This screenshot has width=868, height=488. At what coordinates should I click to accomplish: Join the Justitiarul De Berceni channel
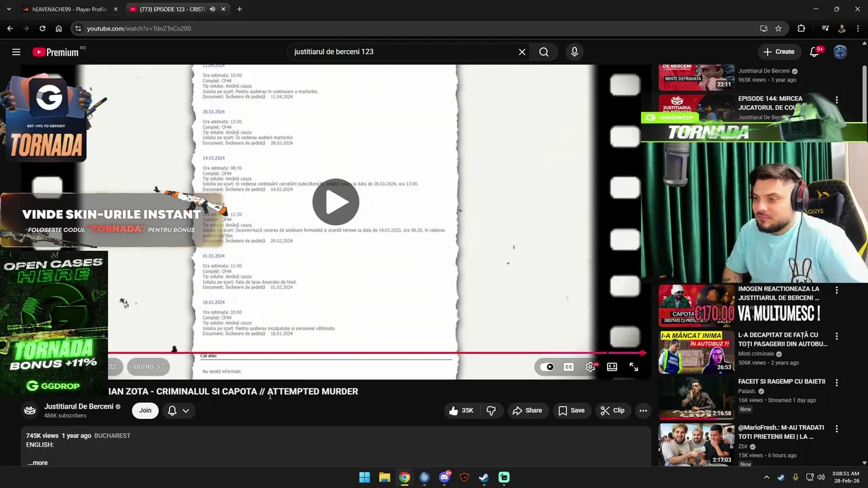click(x=145, y=410)
